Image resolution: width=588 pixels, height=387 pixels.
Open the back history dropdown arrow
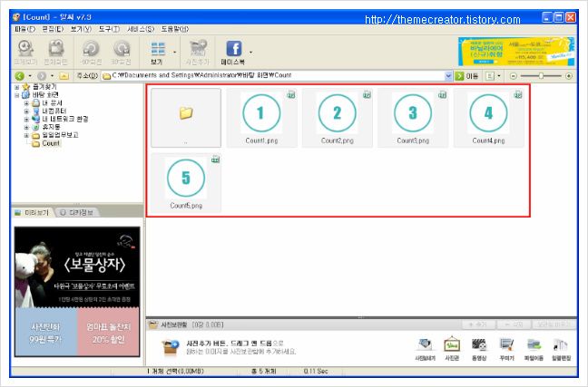tap(30, 76)
